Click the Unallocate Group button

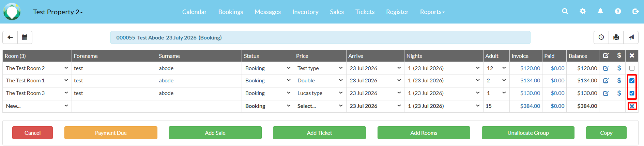pyautogui.click(x=528, y=133)
